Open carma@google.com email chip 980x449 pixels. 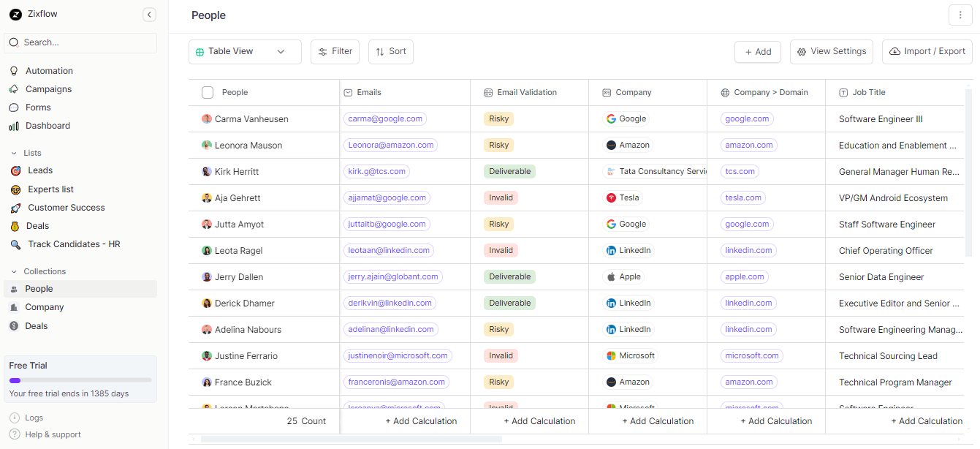[385, 118]
